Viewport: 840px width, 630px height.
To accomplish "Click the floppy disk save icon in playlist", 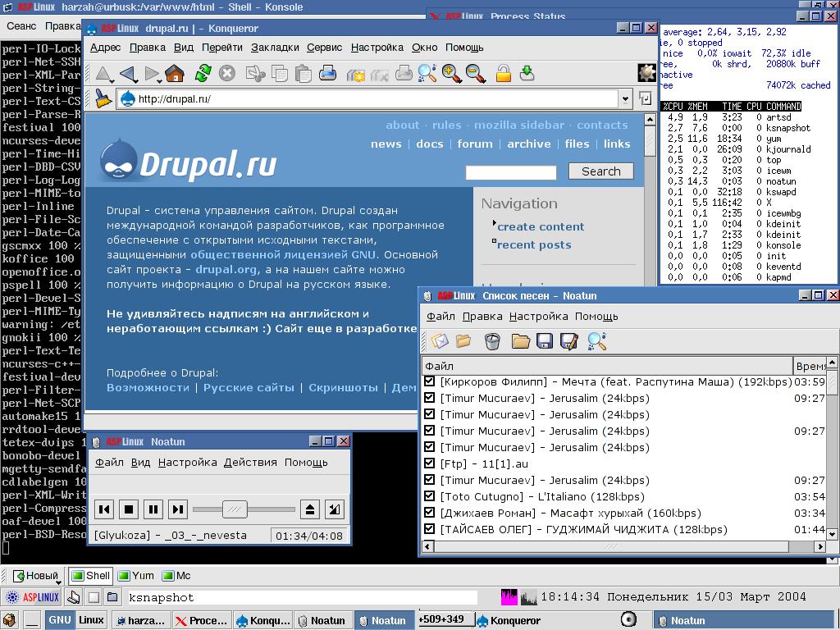I will 545,341.
